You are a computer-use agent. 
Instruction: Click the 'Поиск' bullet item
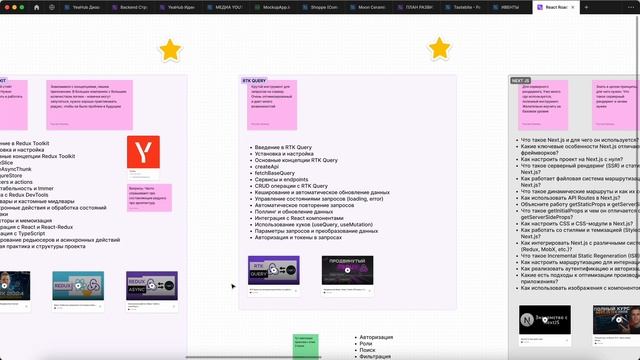(367, 350)
